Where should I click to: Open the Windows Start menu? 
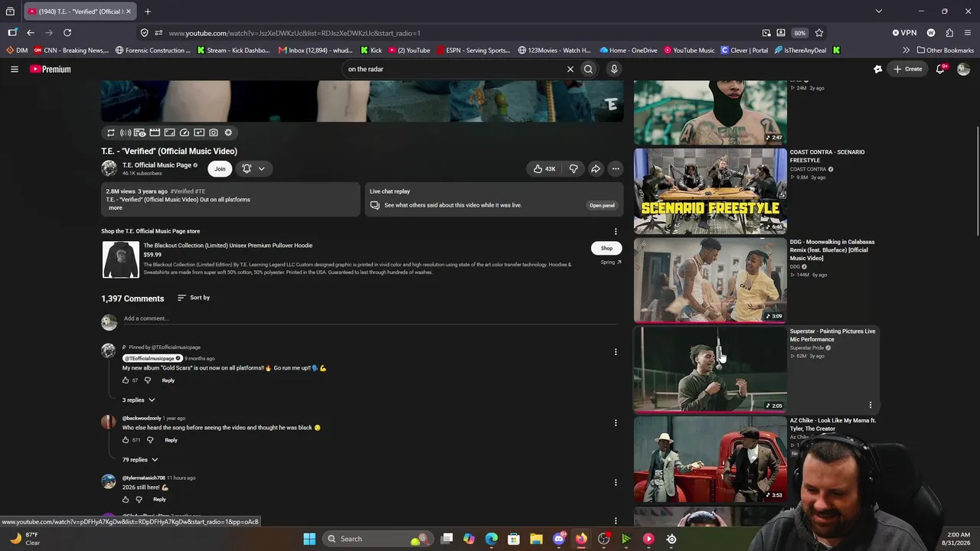[309, 539]
